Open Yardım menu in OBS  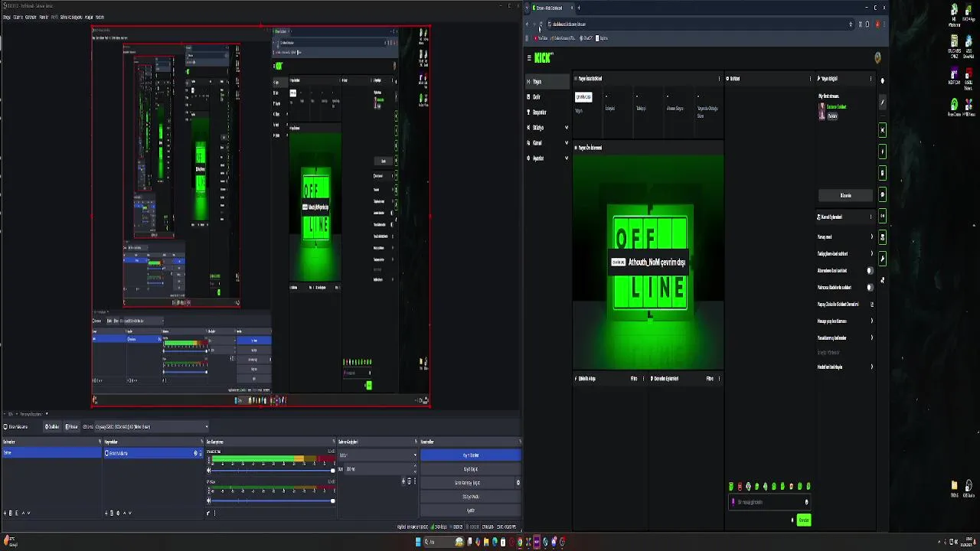100,17
